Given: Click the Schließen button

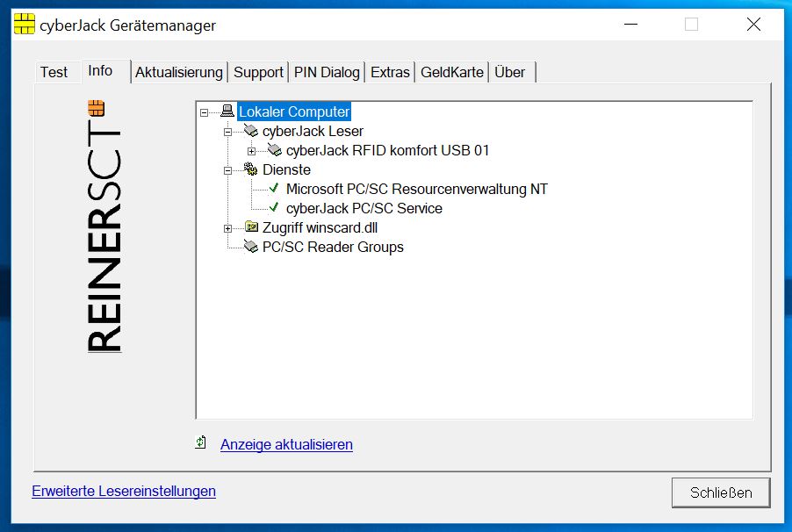Looking at the screenshot, I should tap(721, 492).
